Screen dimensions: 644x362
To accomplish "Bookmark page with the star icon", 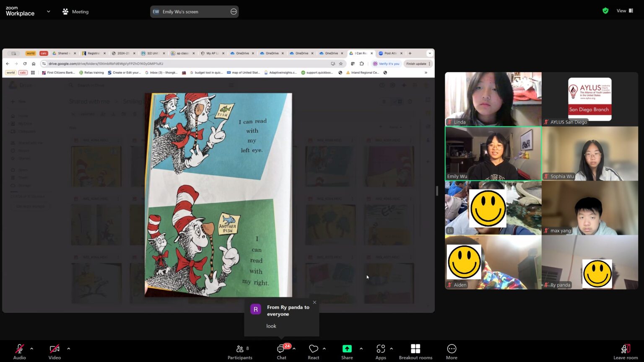I will point(341,64).
